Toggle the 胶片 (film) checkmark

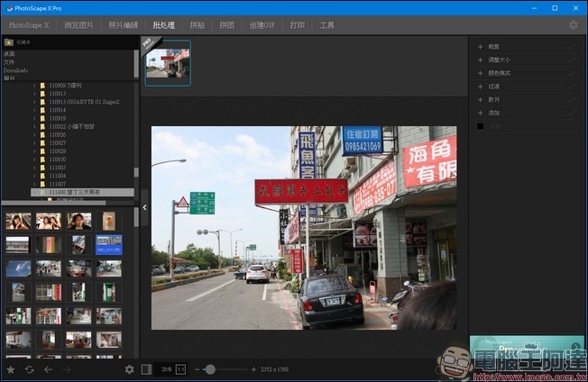click(x=571, y=99)
